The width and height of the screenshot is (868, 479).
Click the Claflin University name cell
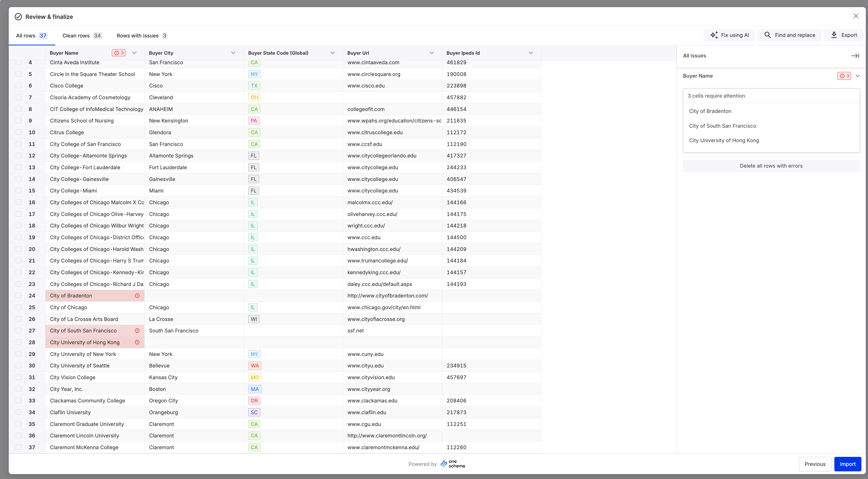[x=95, y=412]
